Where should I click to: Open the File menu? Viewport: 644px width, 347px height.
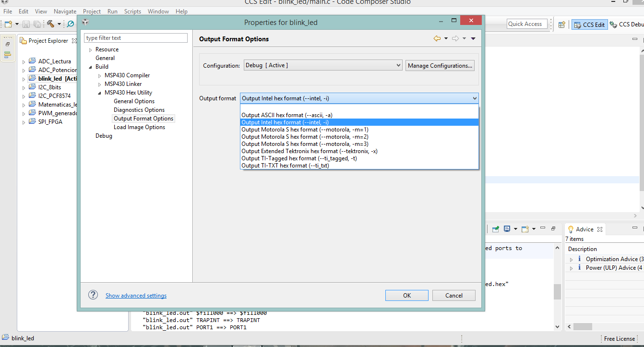coord(8,11)
